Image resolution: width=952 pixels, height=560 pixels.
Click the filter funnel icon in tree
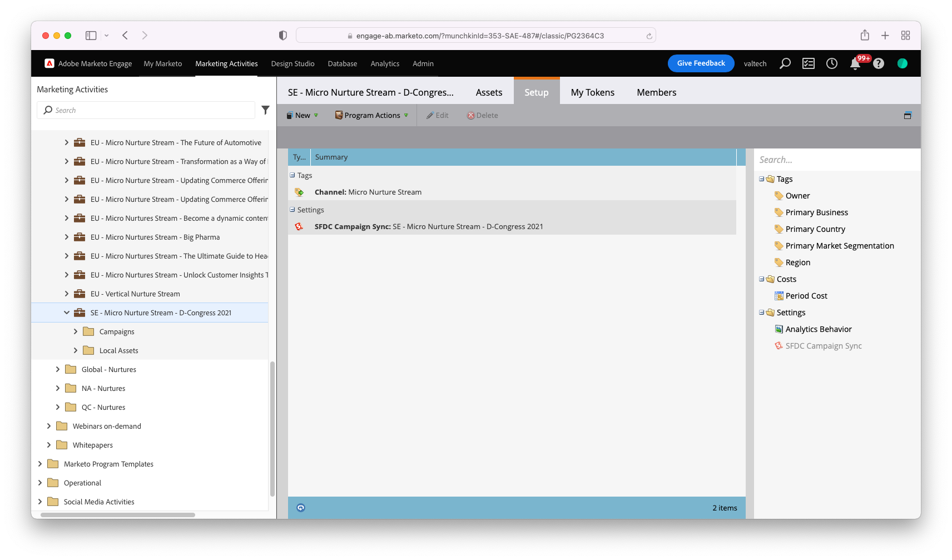pyautogui.click(x=266, y=110)
